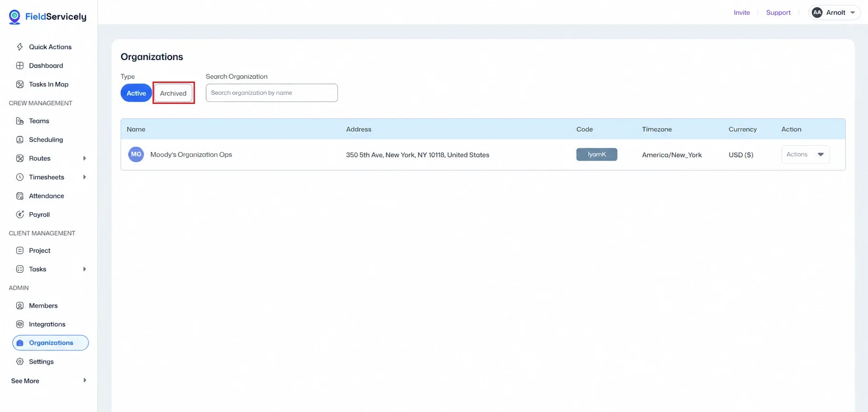Click the Integrations icon
The width and height of the screenshot is (868, 412).
(x=20, y=324)
